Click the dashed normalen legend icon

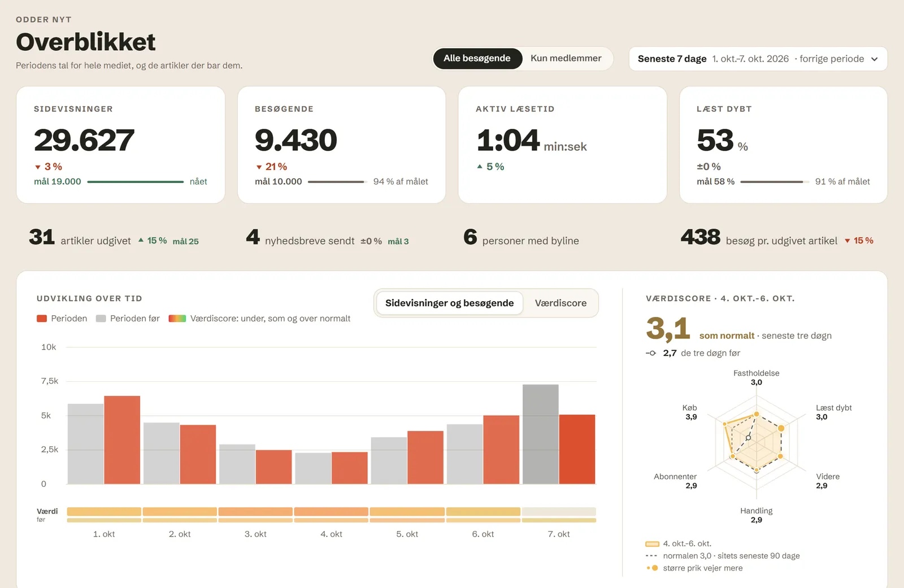point(651,556)
